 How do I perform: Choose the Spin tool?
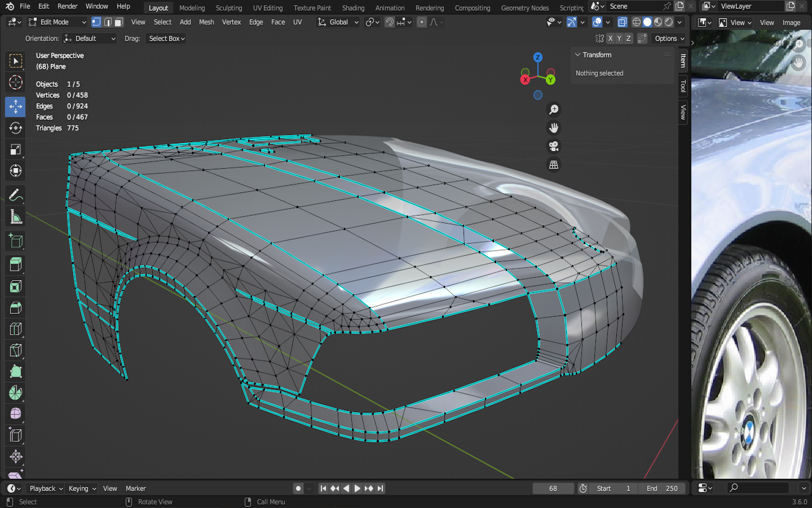pyautogui.click(x=15, y=393)
